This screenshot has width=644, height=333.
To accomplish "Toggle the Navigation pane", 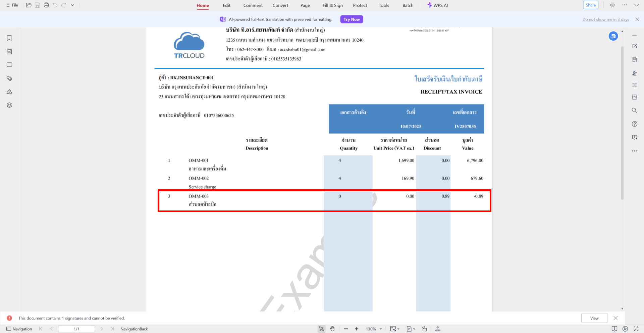I will click(x=19, y=329).
